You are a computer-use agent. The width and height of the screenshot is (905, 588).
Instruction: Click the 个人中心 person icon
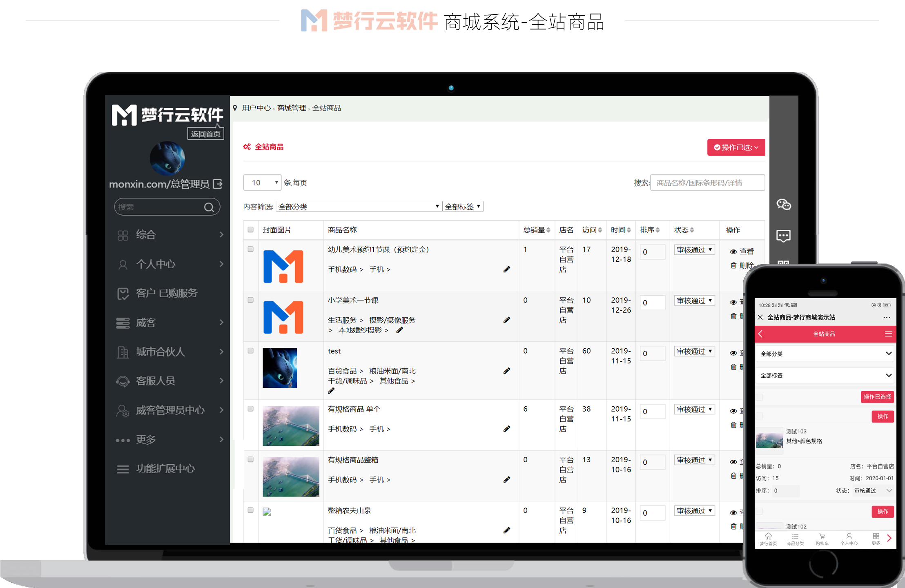point(123,265)
